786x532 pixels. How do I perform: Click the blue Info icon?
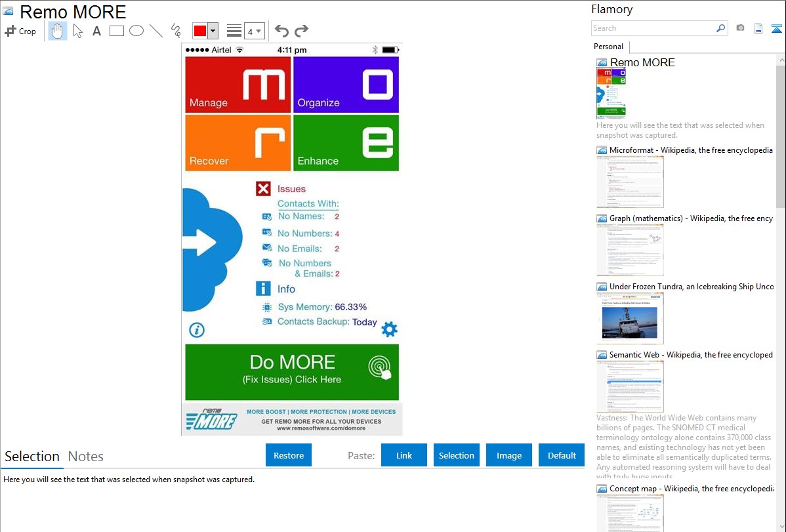(x=263, y=289)
